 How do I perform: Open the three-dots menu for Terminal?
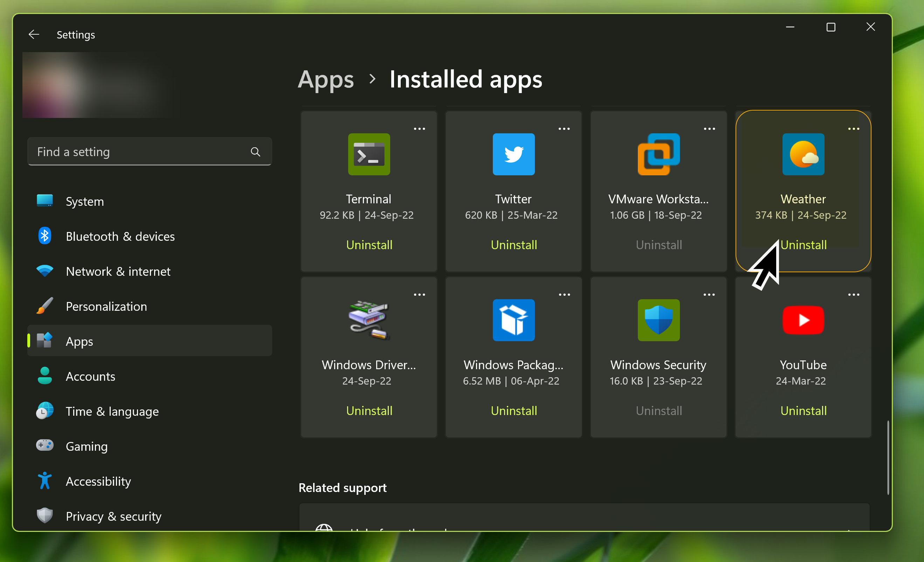point(419,128)
